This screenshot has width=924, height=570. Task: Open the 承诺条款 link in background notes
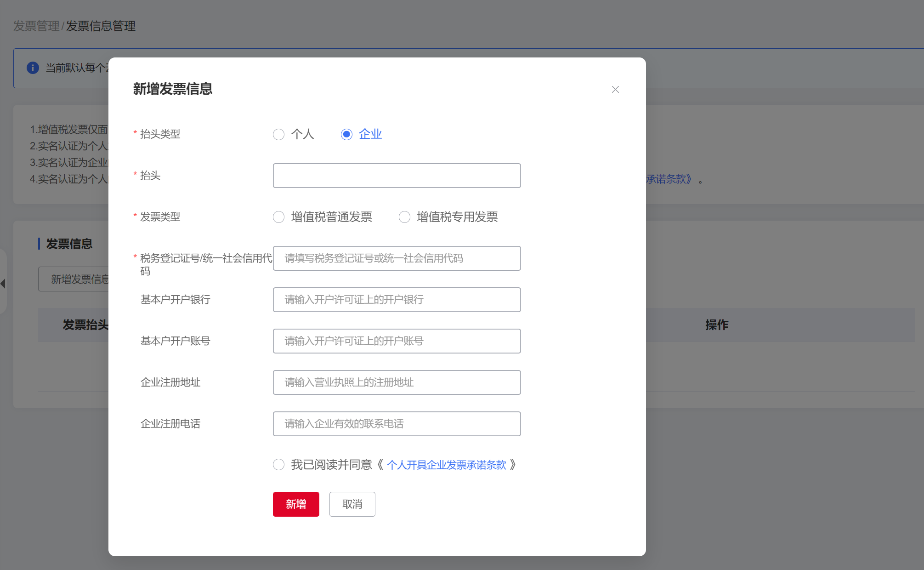pyautogui.click(x=669, y=179)
